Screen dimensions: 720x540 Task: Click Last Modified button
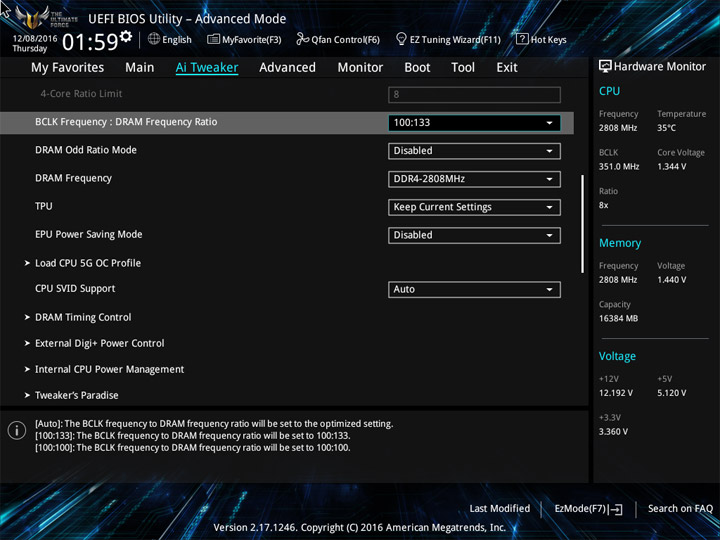[500, 509]
